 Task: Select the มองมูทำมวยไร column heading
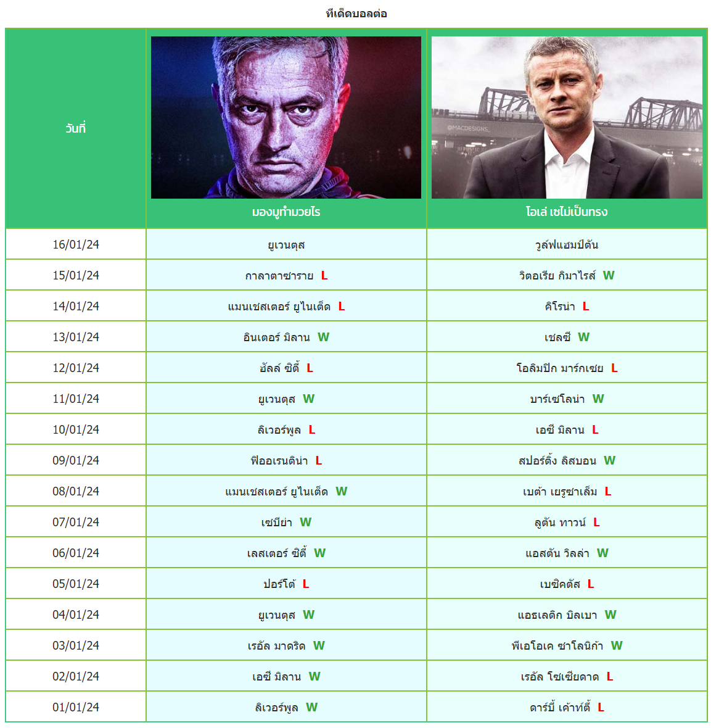(x=286, y=212)
